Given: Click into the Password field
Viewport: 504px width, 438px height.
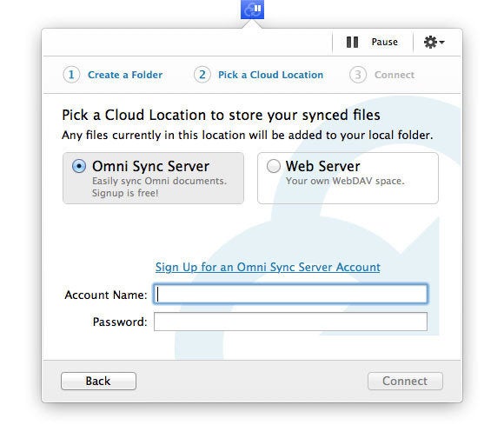Looking at the screenshot, I should point(290,322).
